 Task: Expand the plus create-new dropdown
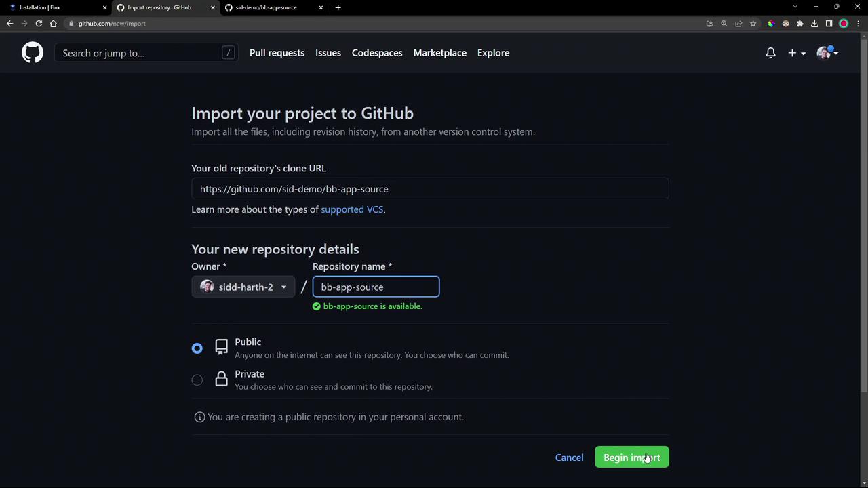(796, 53)
